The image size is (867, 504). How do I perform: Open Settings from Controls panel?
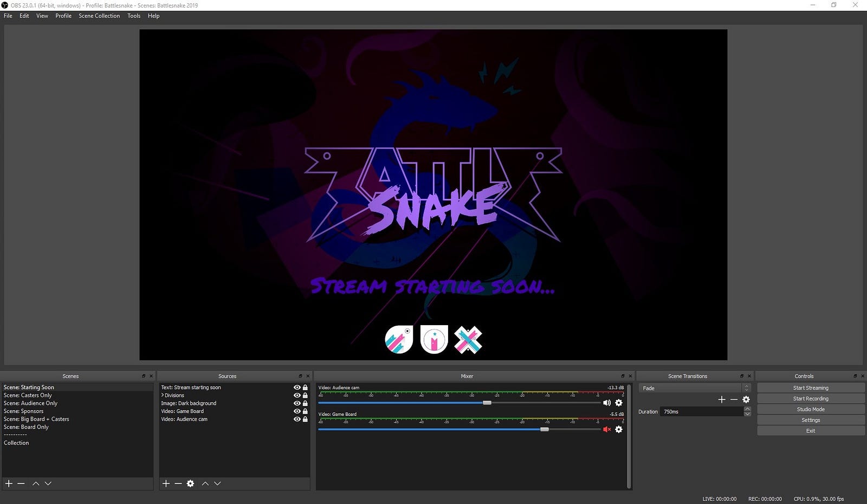[811, 420]
